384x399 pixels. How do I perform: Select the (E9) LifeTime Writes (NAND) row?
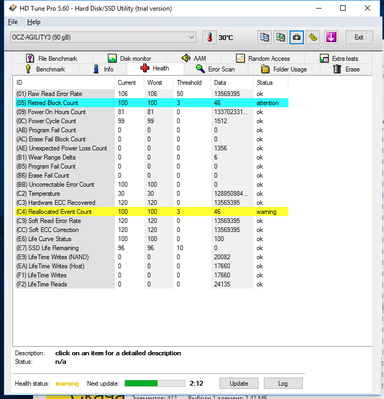152,257
